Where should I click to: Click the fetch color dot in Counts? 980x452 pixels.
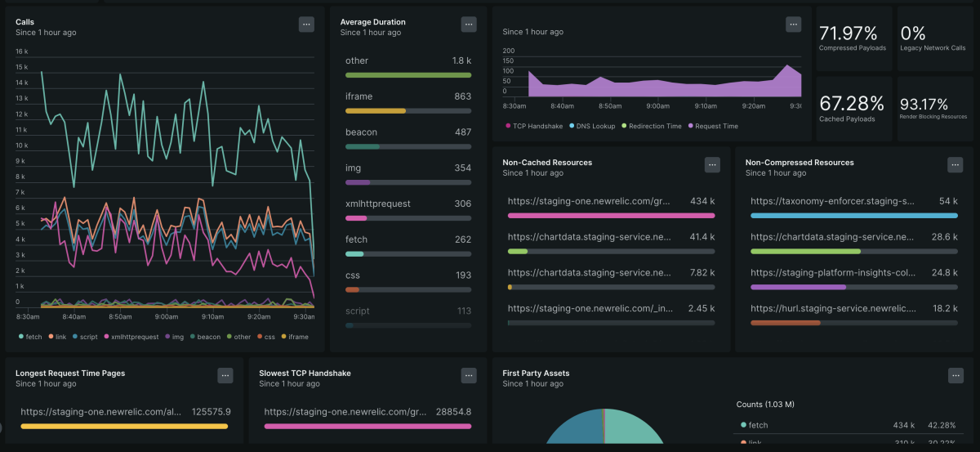click(743, 425)
